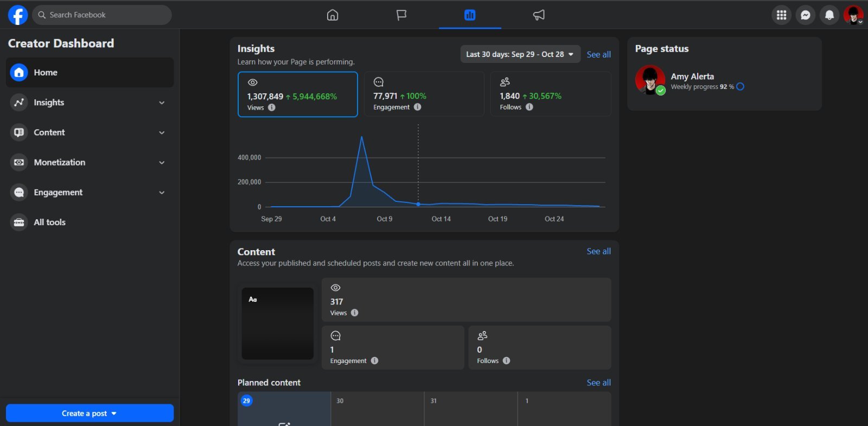868x426 pixels.
Task: Select the 77,971 Engagement insights card
Action: tap(424, 94)
